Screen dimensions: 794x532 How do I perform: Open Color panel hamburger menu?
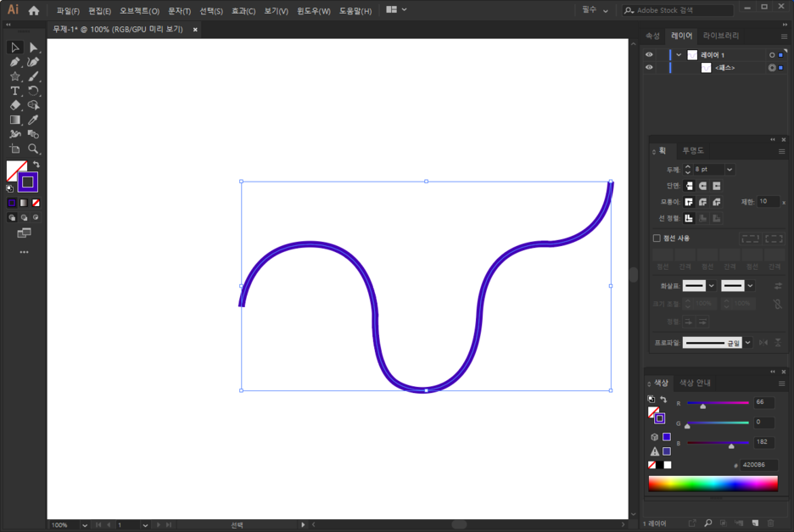[782, 384]
